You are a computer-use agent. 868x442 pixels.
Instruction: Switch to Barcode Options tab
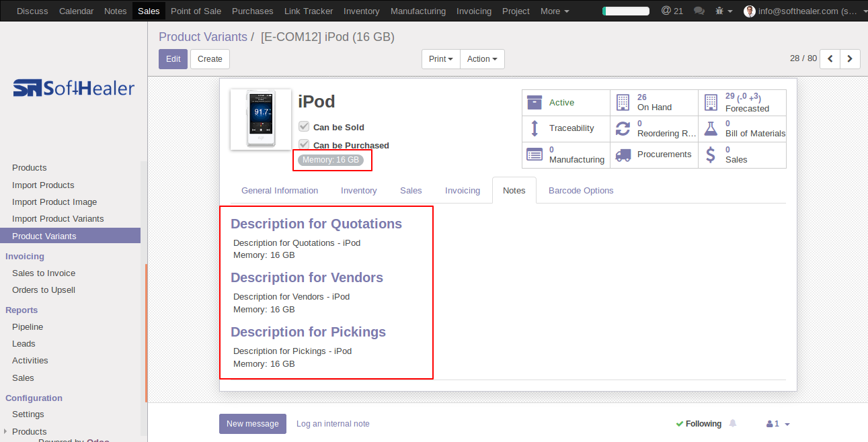coord(581,191)
